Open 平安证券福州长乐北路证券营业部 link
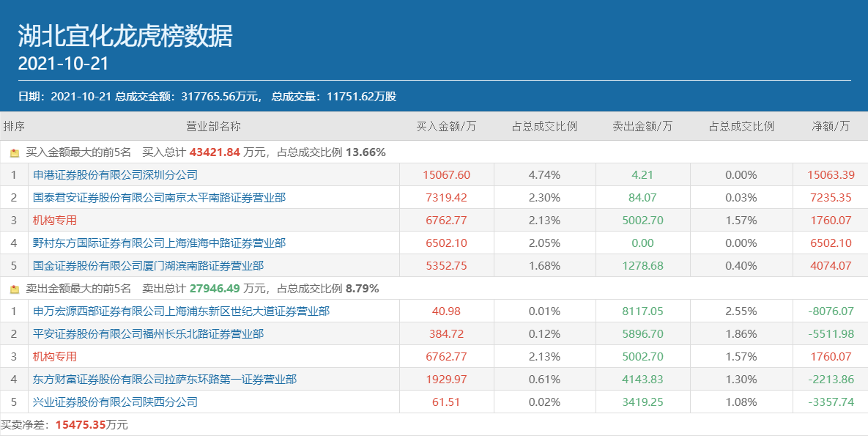Viewport: 868px width, 436px height. point(148,334)
